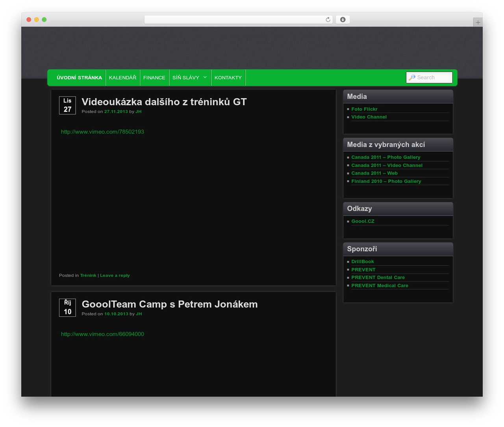
Task: Click the Říj 10 date badge
Action: [x=67, y=308]
